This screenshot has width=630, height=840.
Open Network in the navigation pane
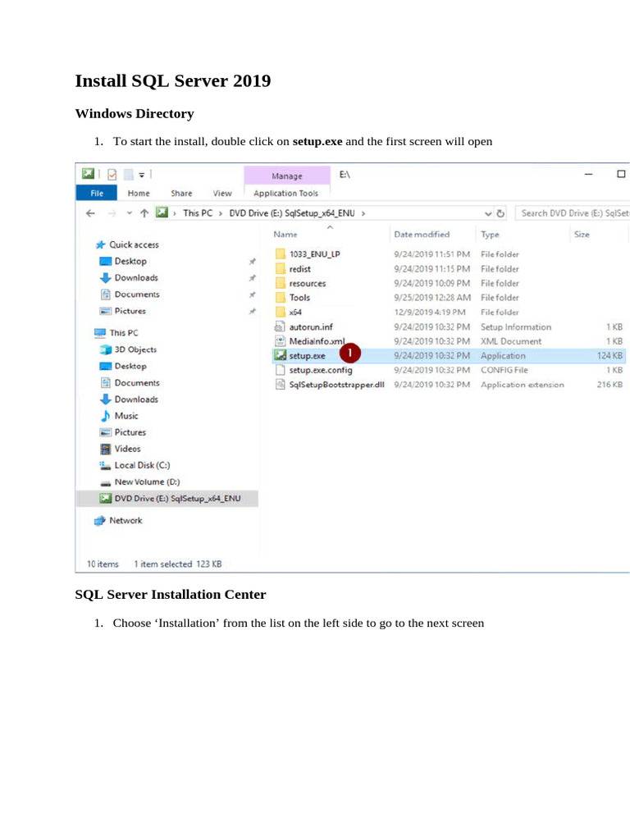tap(125, 521)
